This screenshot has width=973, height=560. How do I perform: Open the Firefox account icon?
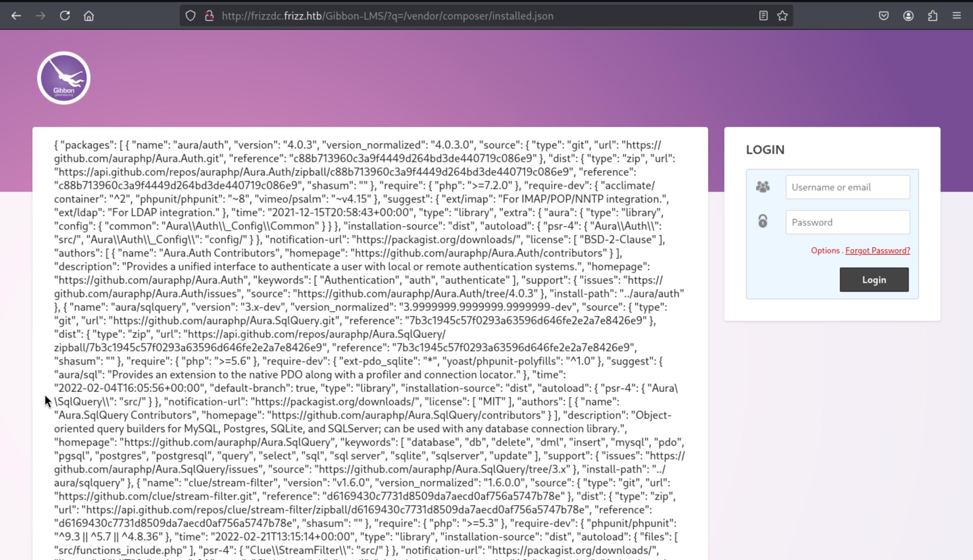[908, 16]
